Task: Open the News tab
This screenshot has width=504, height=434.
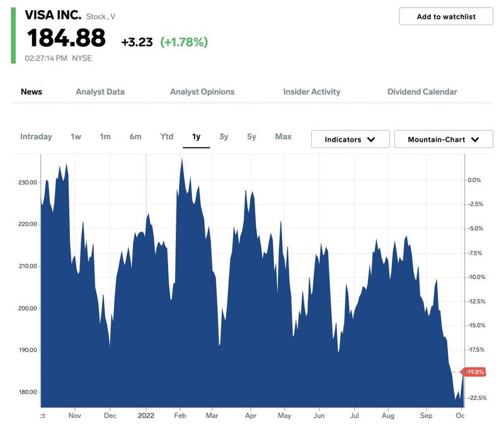Action: (31, 92)
